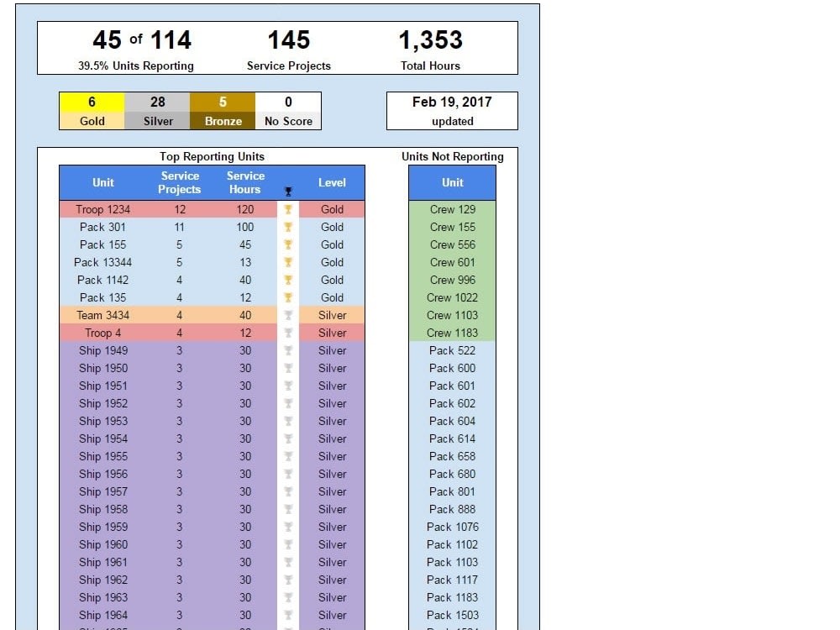Select the yellow Gold count cell showing 6
The height and width of the screenshot is (630, 840).
pos(92,102)
